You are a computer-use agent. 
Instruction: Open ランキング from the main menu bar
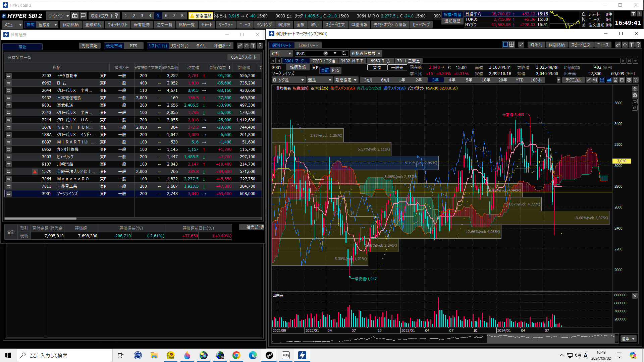[x=264, y=25]
